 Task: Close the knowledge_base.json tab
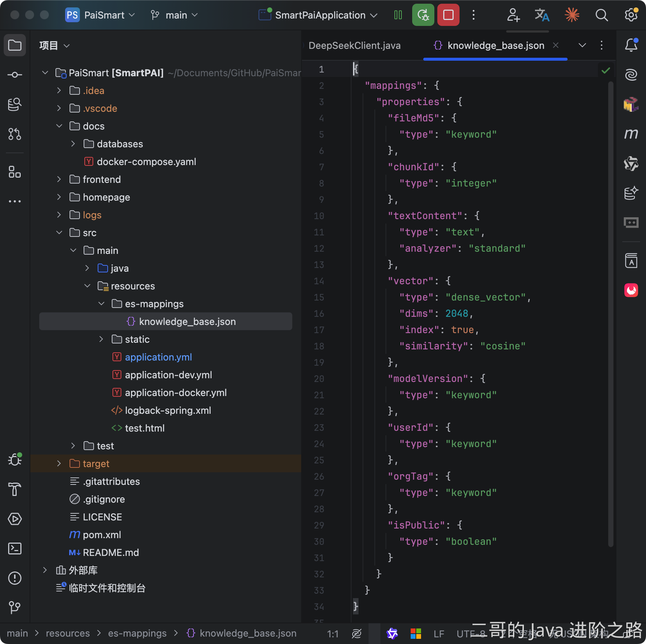pos(556,45)
